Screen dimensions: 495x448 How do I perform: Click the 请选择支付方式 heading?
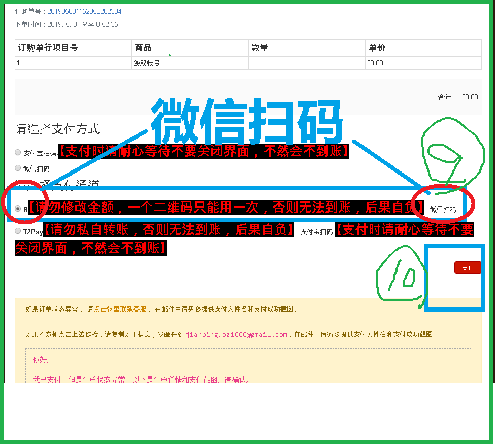pyautogui.click(x=57, y=129)
